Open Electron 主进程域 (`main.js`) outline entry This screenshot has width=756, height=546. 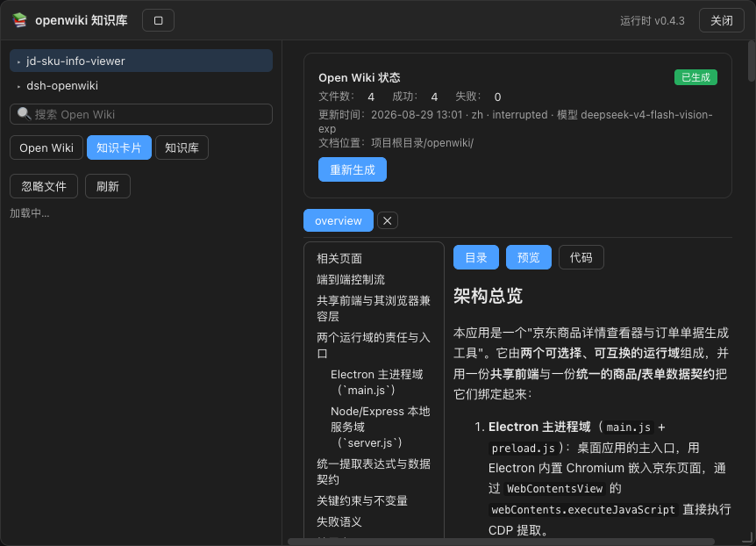pos(377,383)
